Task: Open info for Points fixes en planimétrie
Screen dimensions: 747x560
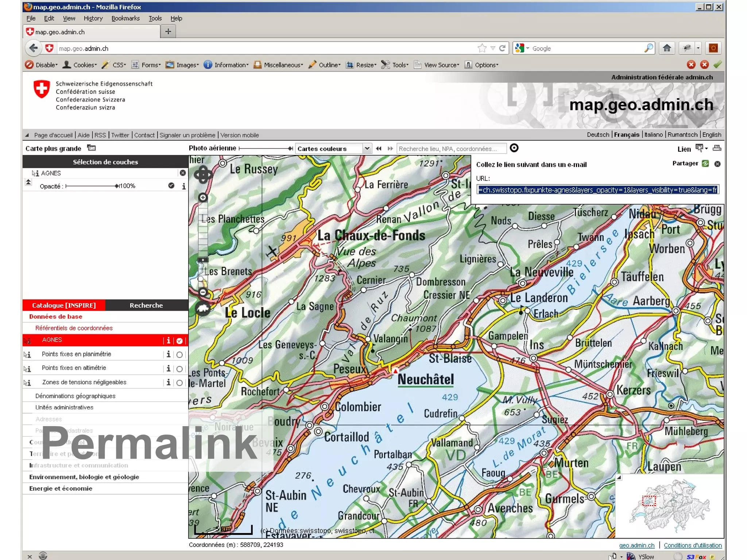Action: (168, 354)
